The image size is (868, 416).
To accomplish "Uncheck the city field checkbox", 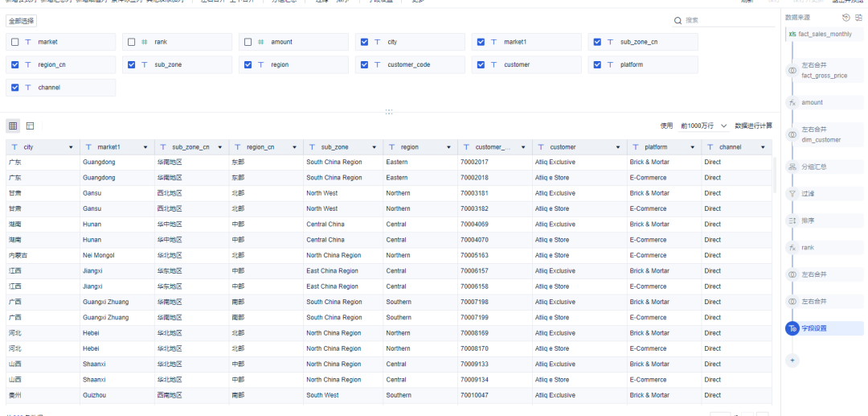I will (364, 42).
